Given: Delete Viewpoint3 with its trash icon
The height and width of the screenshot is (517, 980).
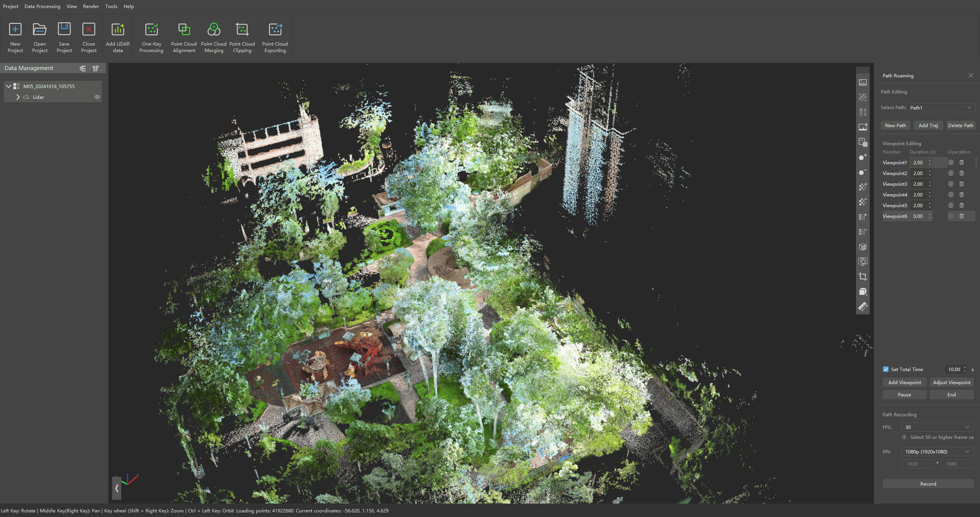Looking at the screenshot, I should click(x=961, y=184).
